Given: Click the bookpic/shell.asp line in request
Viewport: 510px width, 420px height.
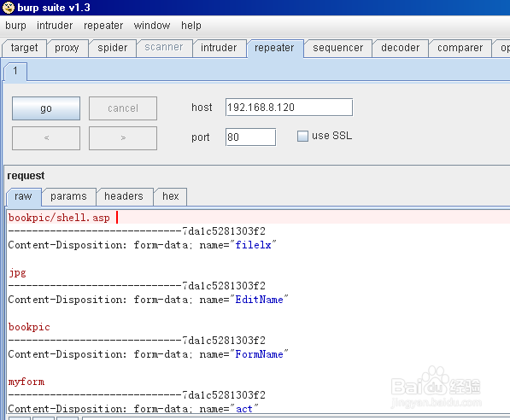Looking at the screenshot, I should click(59, 218).
